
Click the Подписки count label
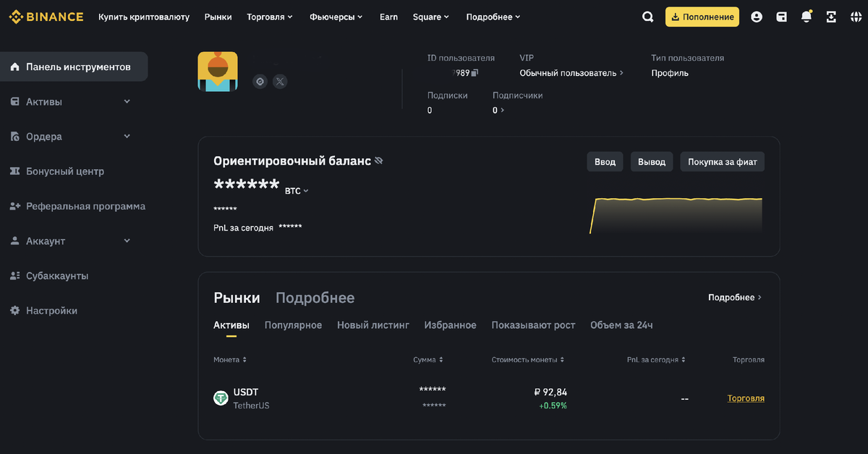pyautogui.click(x=448, y=95)
